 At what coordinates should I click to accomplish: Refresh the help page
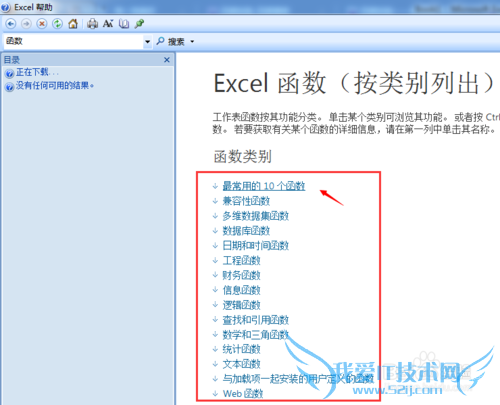pyautogui.click(x=57, y=24)
